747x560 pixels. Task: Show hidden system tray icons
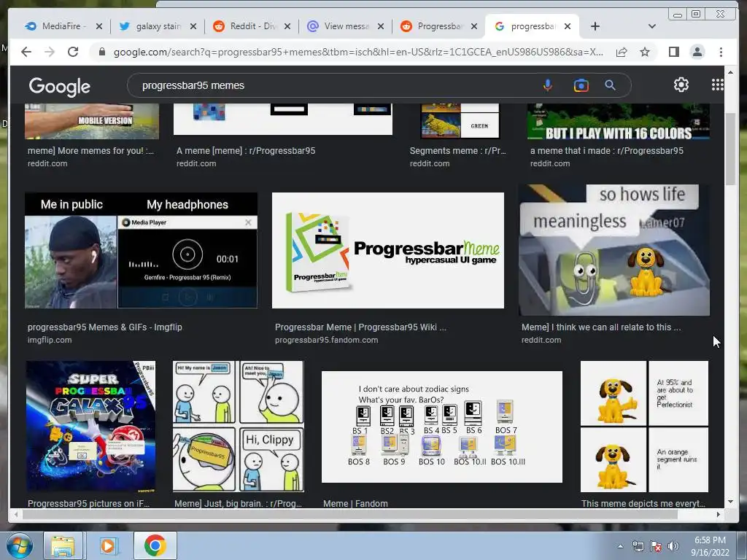(620, 546)
